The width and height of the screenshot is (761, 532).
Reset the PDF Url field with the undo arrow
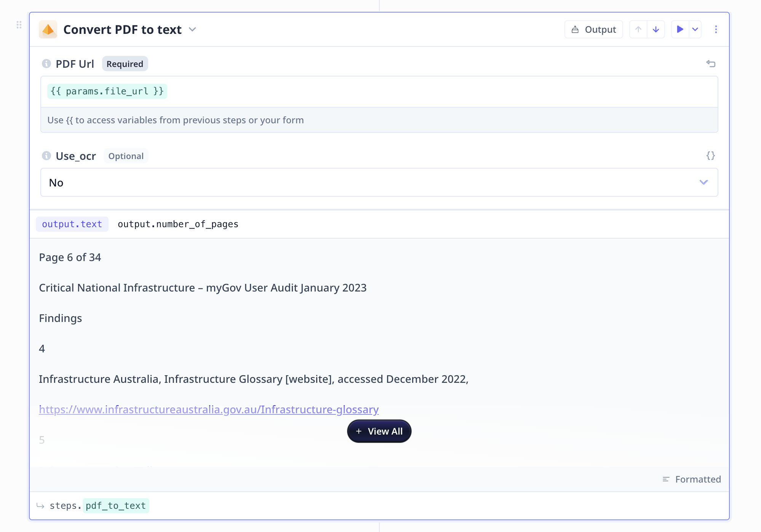click(711, 64)
